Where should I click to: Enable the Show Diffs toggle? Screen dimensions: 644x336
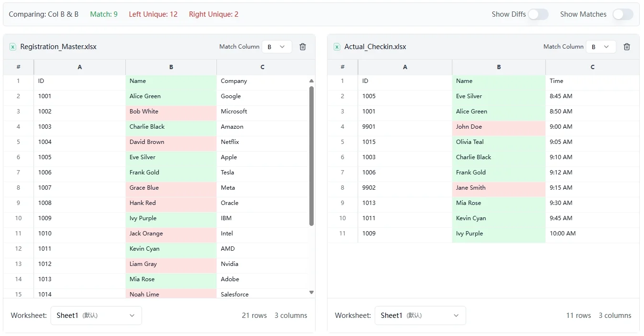pos(539,14)
